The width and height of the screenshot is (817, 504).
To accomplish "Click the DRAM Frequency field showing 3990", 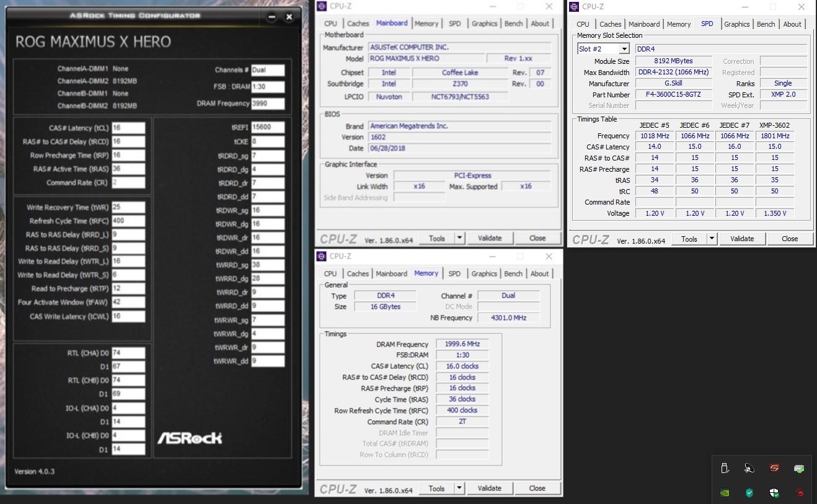I will [x=268, y=104].
